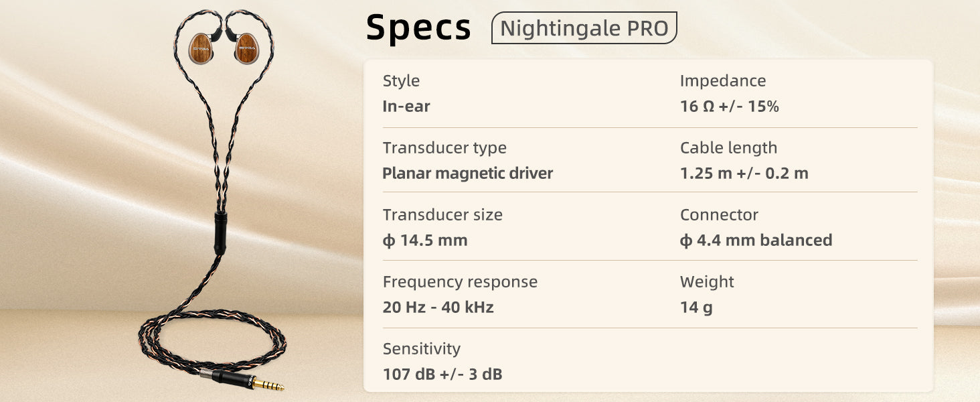Click the Nightingale PRO badge
The height and width of the screenshot is (402, 980).
(x=584, y=28)
